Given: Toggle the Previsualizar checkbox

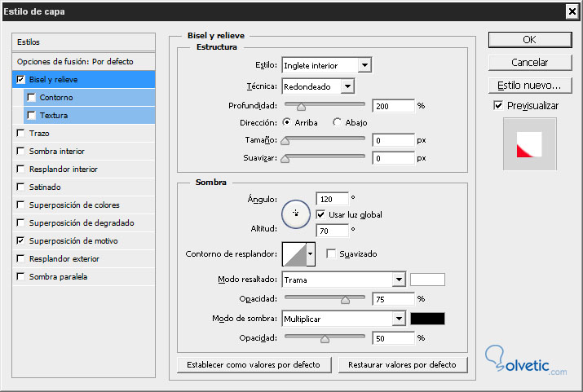Looking at the screenshot, I should 498,105.
